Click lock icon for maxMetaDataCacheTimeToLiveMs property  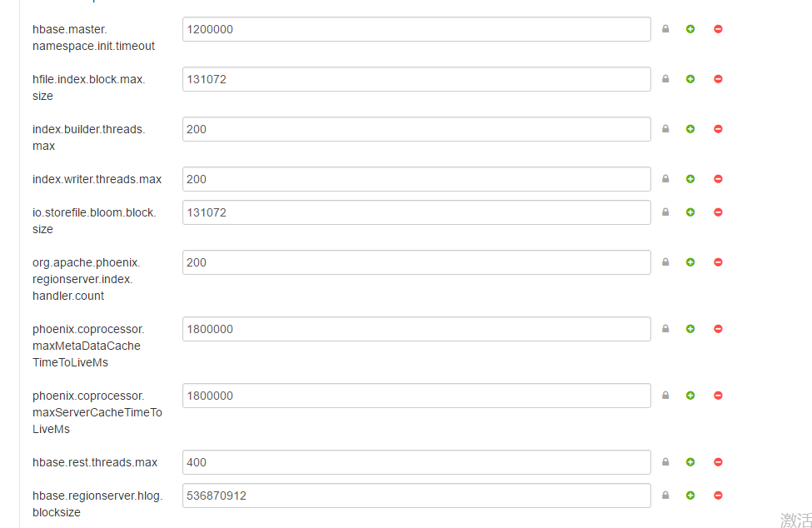(665, 329)
